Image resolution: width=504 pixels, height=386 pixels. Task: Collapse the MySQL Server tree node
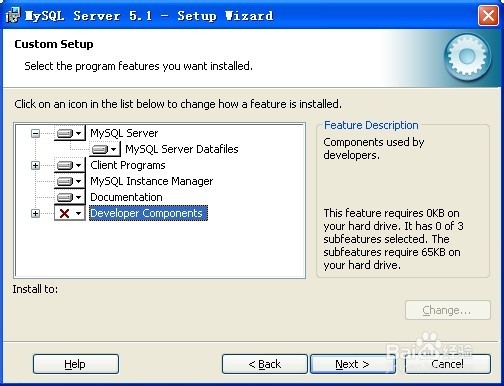(35, 133)
